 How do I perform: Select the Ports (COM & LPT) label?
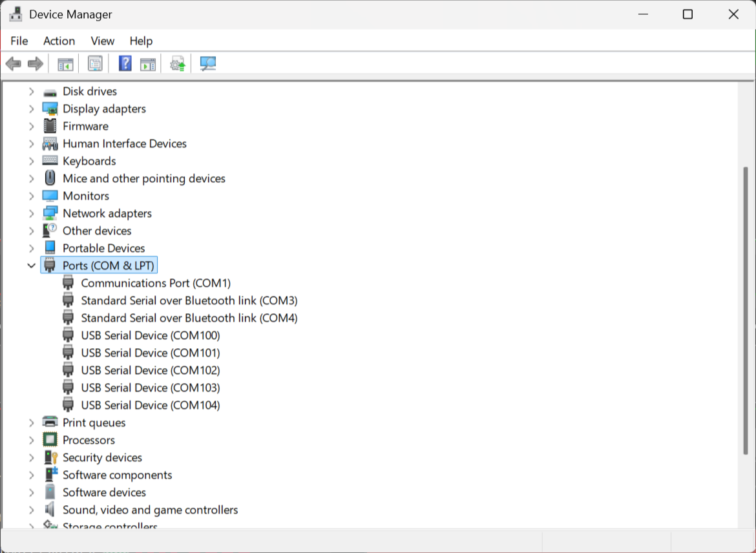(109, 266)
